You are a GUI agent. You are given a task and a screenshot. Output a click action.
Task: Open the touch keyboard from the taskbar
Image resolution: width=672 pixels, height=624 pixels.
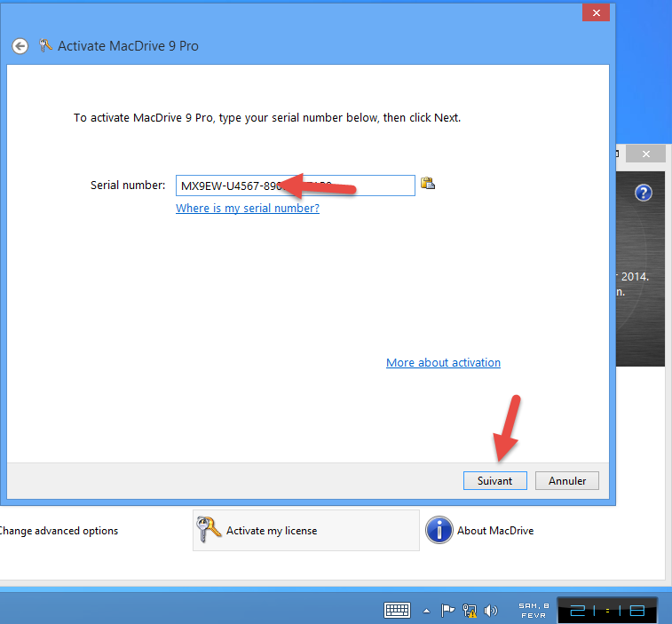[398, 610]
